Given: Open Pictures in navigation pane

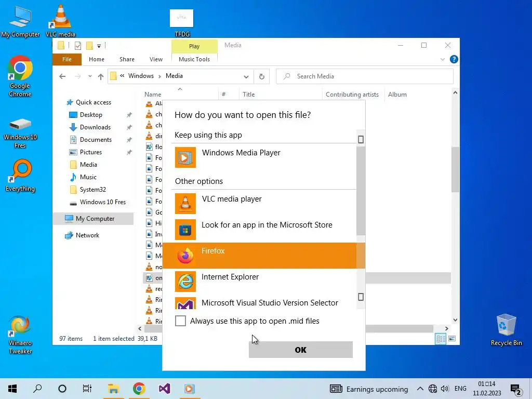Looking at the screenshot, I should click(x=90, y=152).
